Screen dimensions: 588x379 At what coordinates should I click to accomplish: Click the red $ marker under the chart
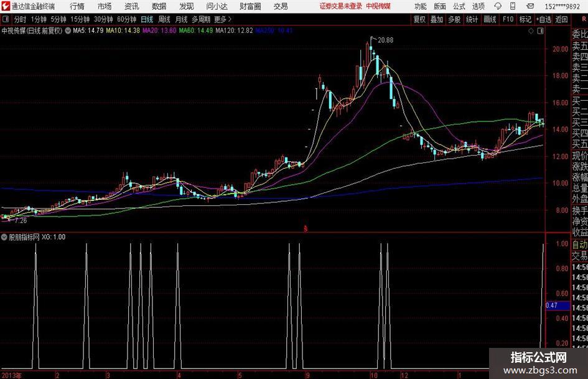tap(306, 228)
